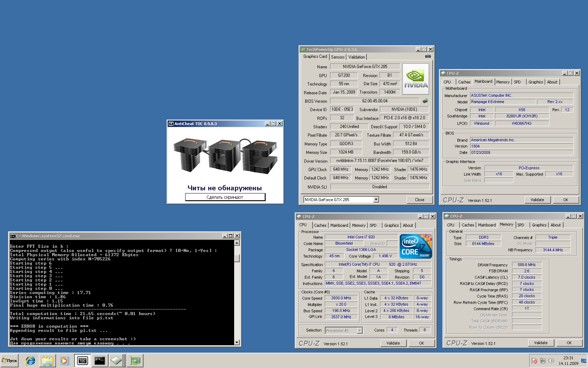Click Validate in CPU-Z Processor window
Screen dimensions: 588x368
point(393,343)
